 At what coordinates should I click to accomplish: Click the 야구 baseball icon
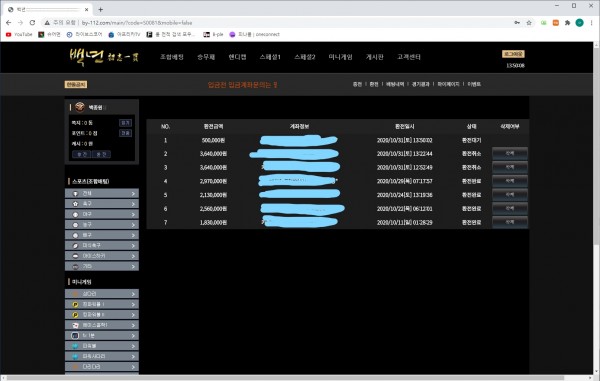click(75, 214)
